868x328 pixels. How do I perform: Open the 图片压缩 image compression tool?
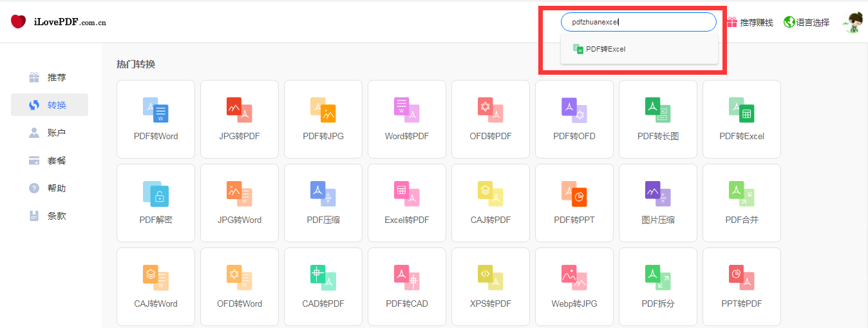pos(657,202)
